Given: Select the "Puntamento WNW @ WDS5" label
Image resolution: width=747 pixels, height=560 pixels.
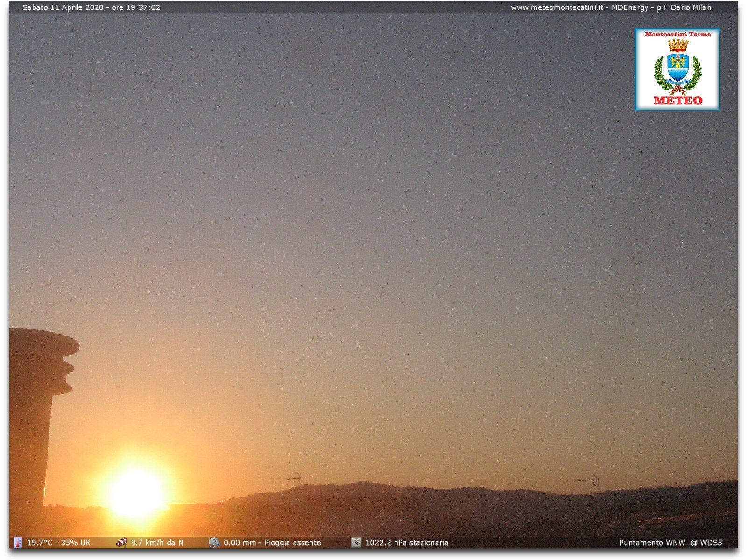Looking at the screenshot, I should pyautogui.click(x=670, y=542).
